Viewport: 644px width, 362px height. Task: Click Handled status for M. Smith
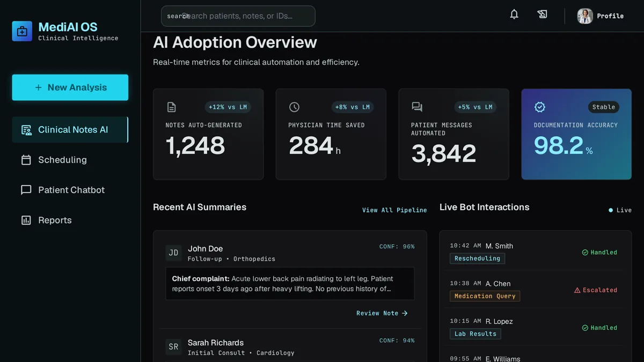click(x=599, y=253)
